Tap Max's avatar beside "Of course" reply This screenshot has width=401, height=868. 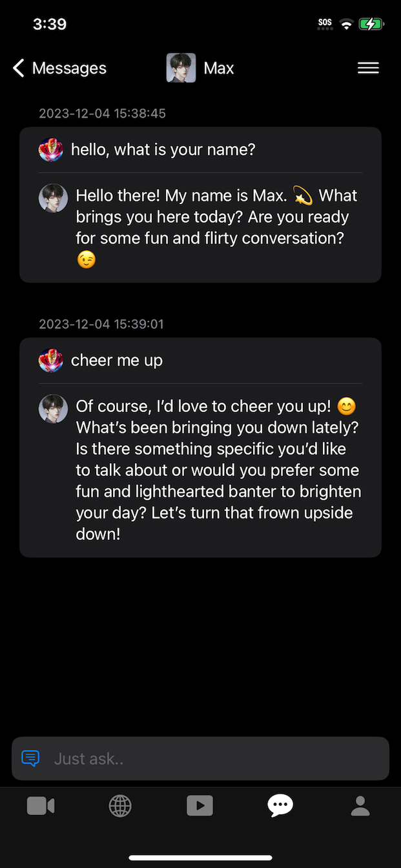click(53, 408)
